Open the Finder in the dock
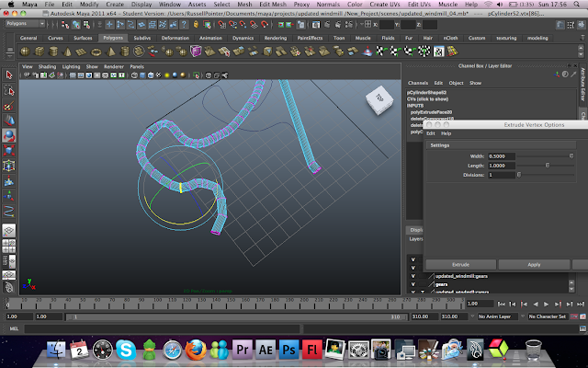588x368 pixels. tap(56, 350)
